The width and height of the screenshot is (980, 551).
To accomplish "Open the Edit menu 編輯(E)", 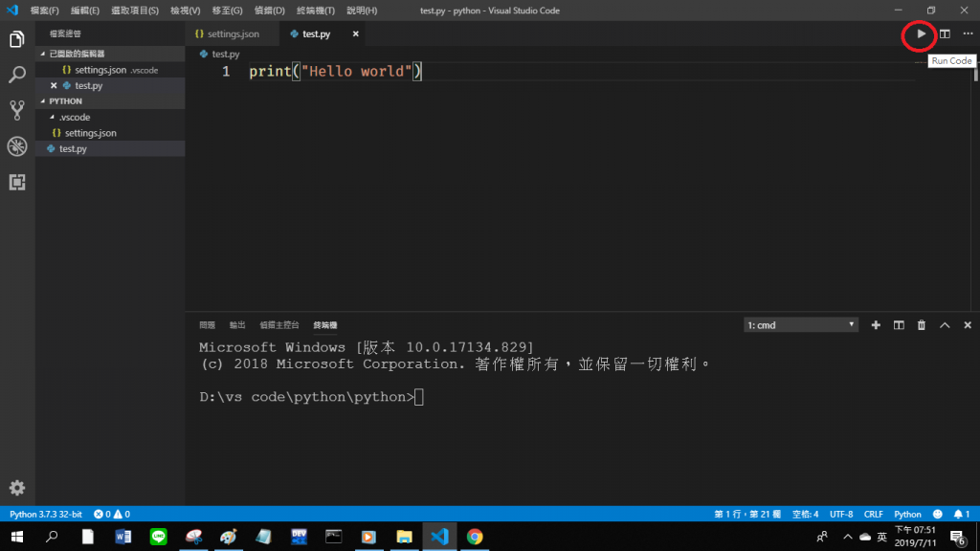I will click(85, 11).
